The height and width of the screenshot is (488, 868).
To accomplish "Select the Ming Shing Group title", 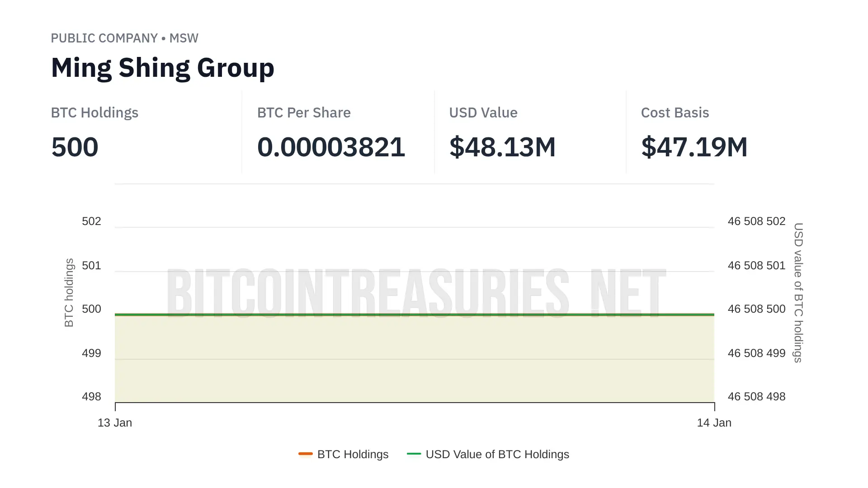I will click(163, 68).
